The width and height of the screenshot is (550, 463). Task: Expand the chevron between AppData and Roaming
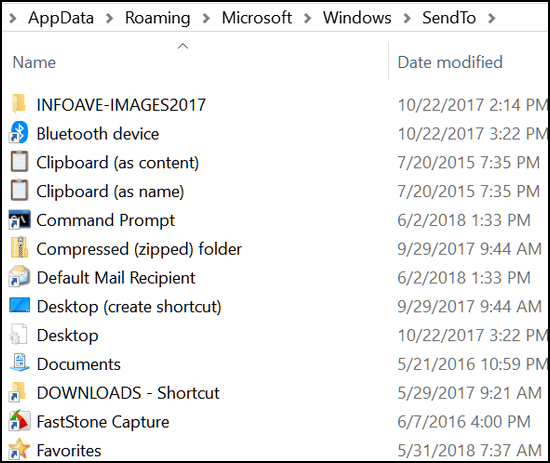coord(109,18)
